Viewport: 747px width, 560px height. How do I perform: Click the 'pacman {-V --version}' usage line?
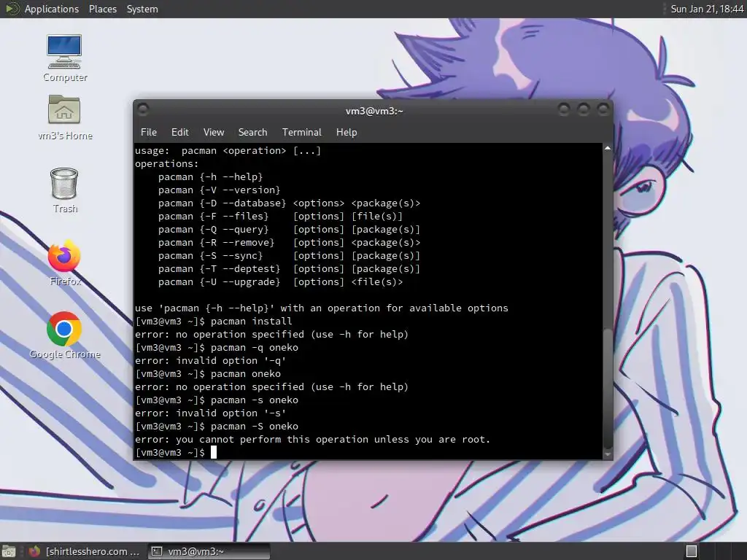coord(219,190)
